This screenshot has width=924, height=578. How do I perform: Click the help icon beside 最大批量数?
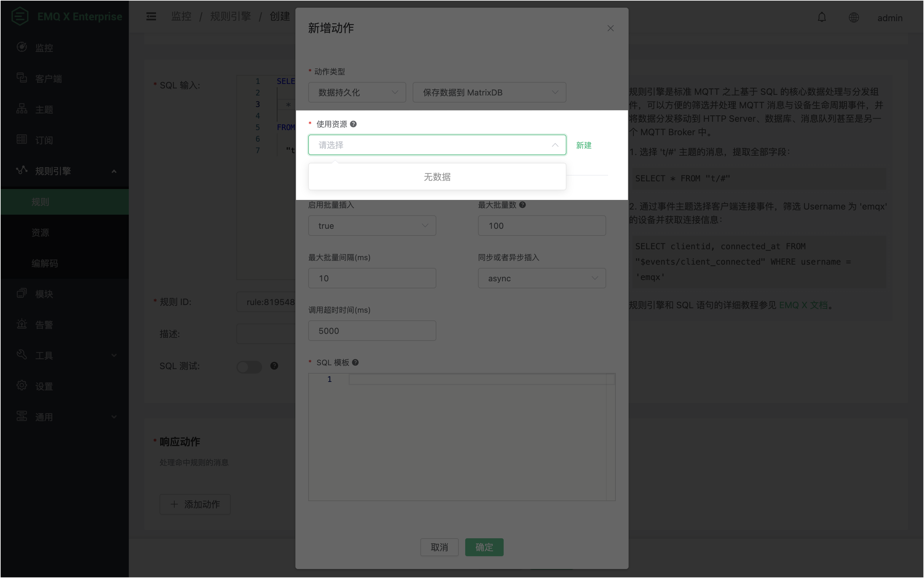pyautogui.click(x=523, y=205)
